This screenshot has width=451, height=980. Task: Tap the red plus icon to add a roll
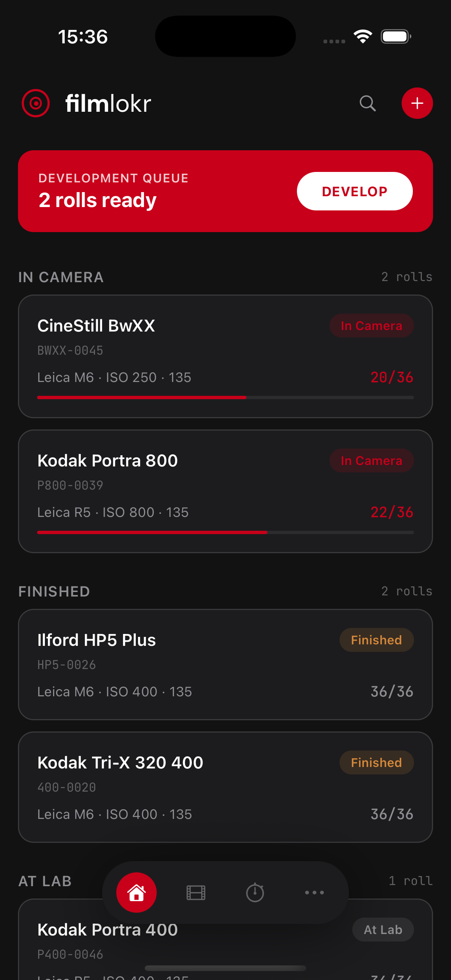pyautogui.click(x=417, y=103)
